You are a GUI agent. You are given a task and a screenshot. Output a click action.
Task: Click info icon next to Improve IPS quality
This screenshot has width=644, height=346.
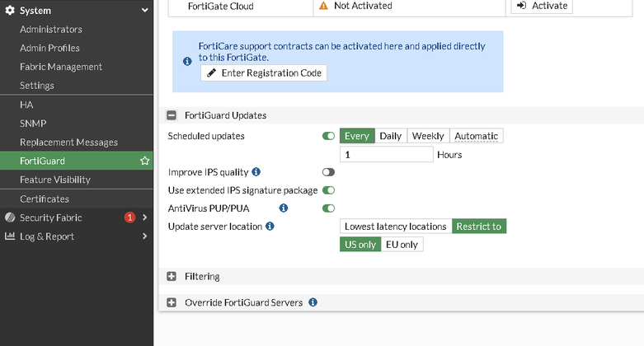coord(256,172)
